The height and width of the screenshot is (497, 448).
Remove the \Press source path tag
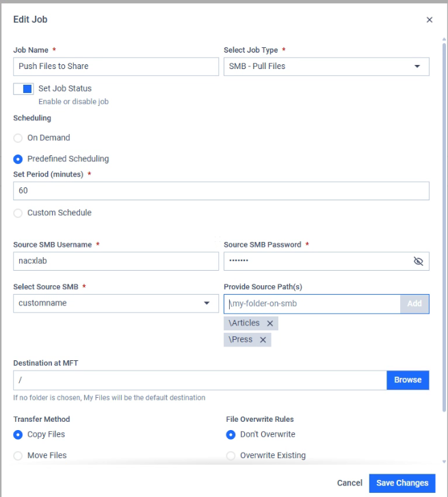pyautogui.click(x=263, y=340)
